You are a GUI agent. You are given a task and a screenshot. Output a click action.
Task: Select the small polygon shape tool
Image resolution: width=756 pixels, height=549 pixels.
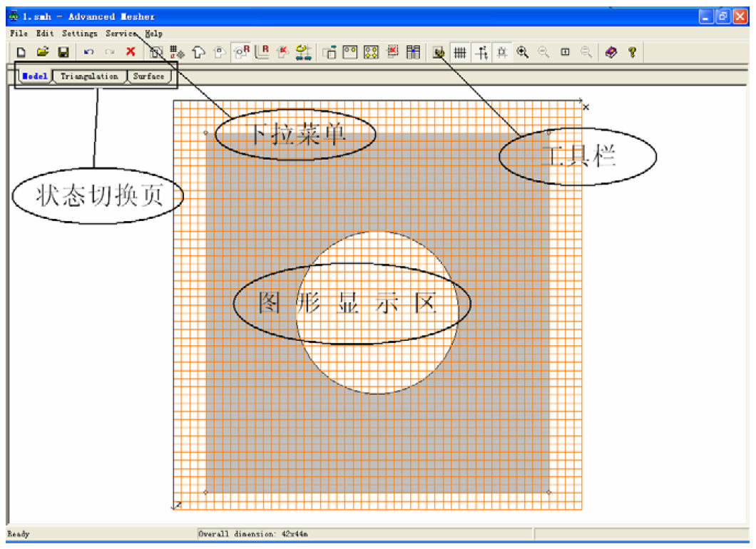click(x=220, y=52)
